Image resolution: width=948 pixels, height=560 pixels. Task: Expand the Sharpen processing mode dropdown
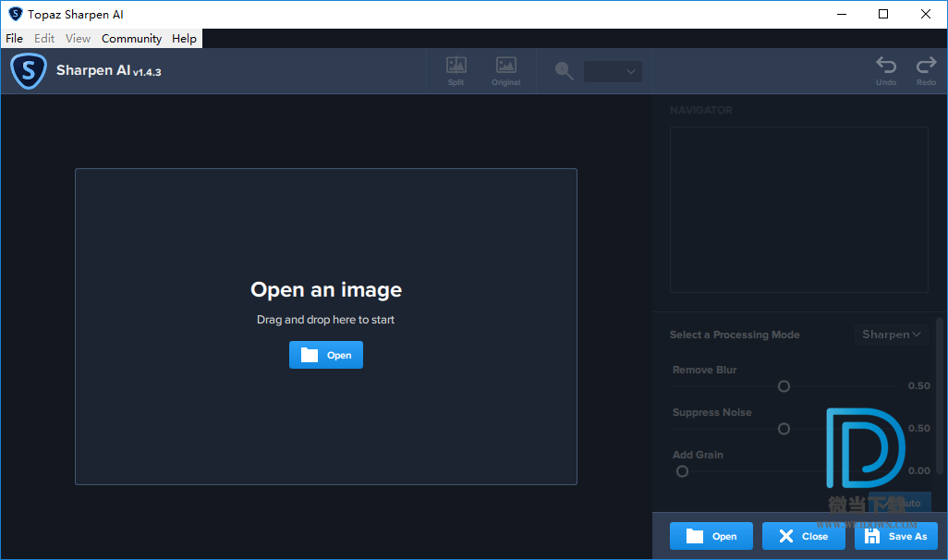tap(891, 335)
